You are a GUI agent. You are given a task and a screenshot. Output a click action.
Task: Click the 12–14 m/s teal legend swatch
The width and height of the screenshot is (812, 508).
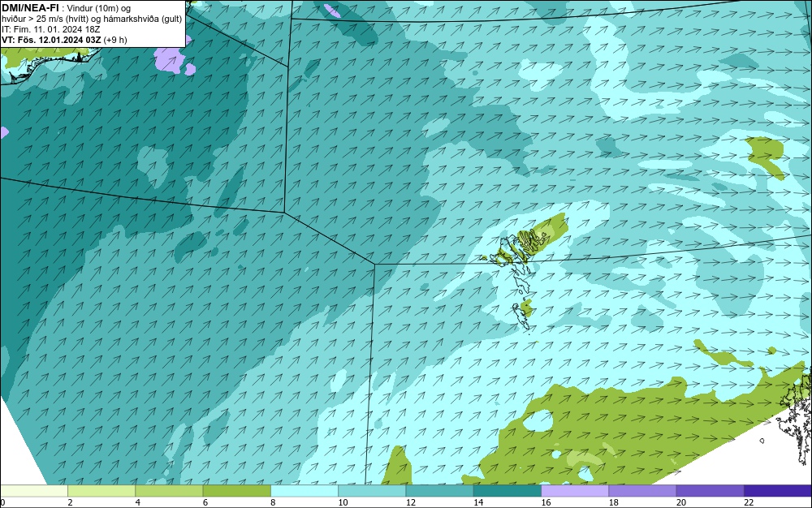coord(439,491)
